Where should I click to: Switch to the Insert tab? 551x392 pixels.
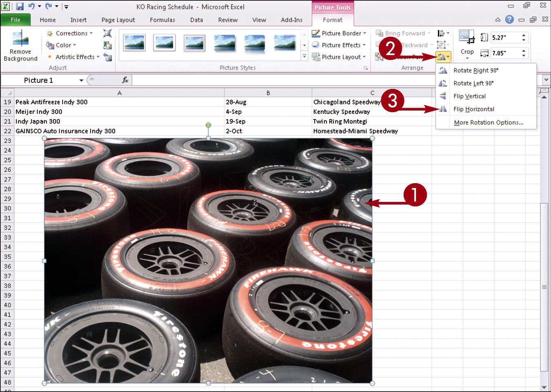pos(78,20)
